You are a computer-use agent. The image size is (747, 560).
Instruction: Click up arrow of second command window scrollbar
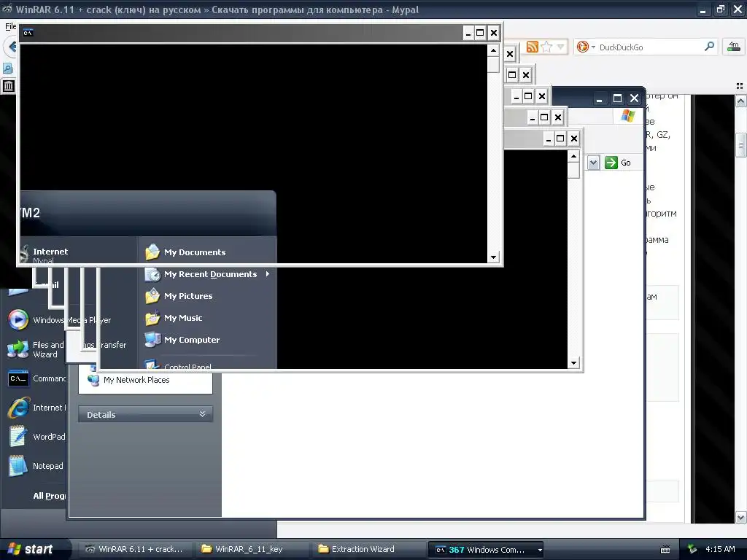(x=573, y=156)
